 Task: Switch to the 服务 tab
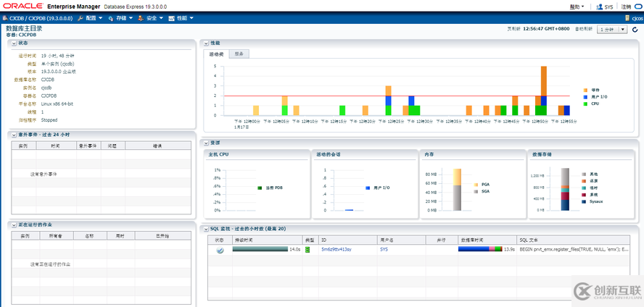pyautogui.click(x=239, y=54)
